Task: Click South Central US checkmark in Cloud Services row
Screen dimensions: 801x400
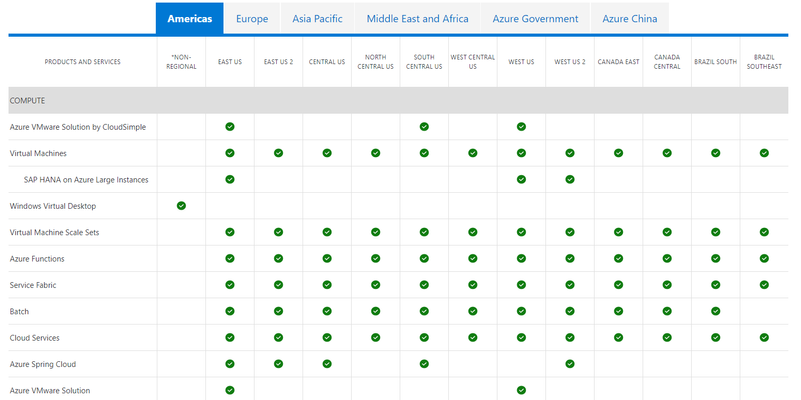Action: pos(424,338)
